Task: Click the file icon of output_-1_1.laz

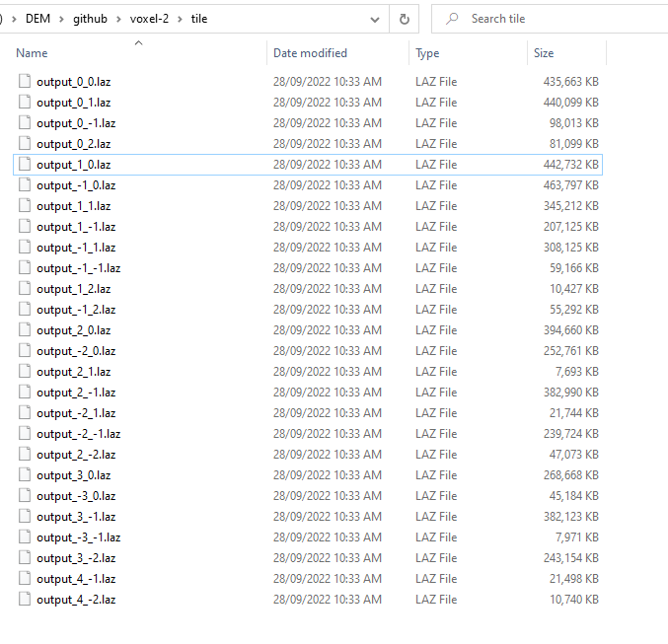Action: pyautogui.click(x=25, y=247)
